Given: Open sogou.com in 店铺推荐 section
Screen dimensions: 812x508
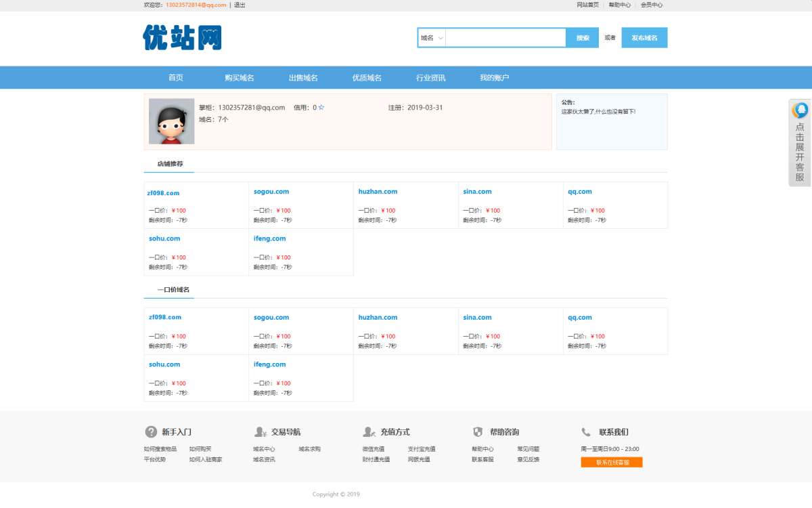Looking at the screenshot, I should [271, 192].
